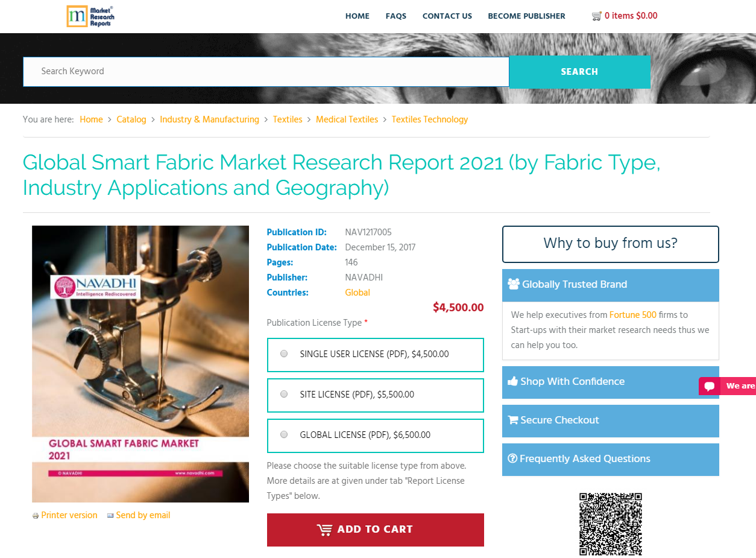Image resolution: width=756 pixels, height=558 pixels.
Task: Click the printer icon for Printer version
Action: [x=36, y=516]
